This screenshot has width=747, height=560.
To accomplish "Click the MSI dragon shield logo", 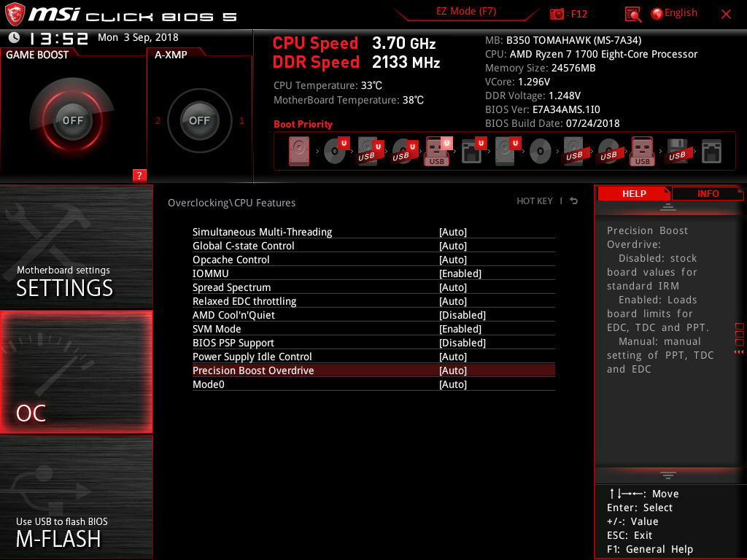I will (15, 14).
